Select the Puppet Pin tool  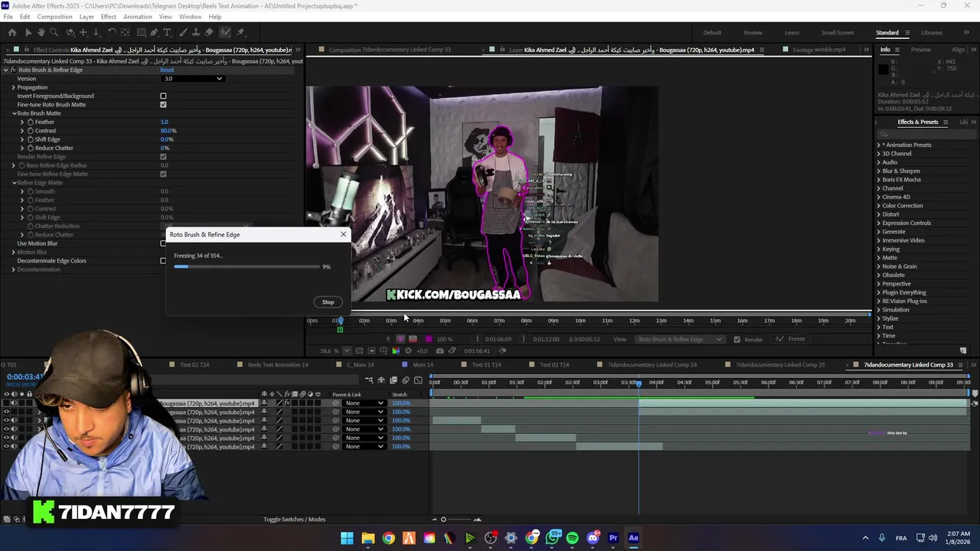point(240,32)
